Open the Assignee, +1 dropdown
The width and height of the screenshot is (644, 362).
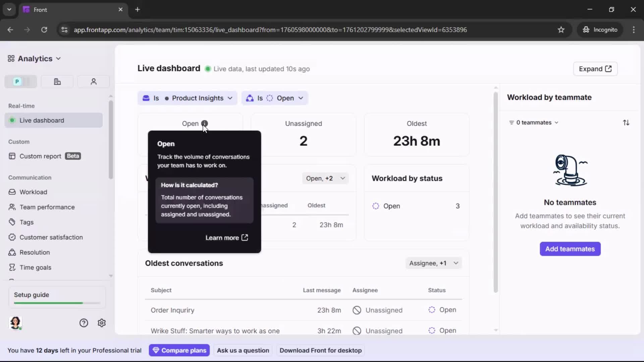pos(433,263)
